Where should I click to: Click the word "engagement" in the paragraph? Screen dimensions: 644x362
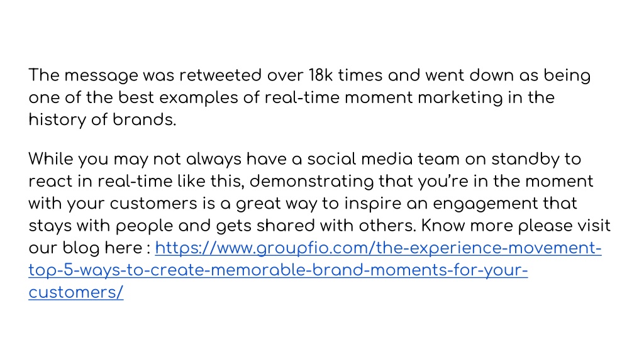click(486, 204)
